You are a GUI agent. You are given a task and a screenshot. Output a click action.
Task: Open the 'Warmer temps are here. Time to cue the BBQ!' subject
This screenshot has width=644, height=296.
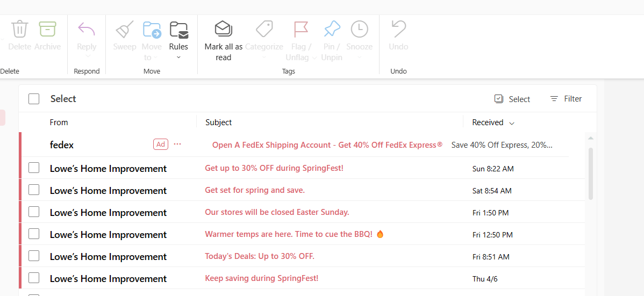[x=294, y=234]
